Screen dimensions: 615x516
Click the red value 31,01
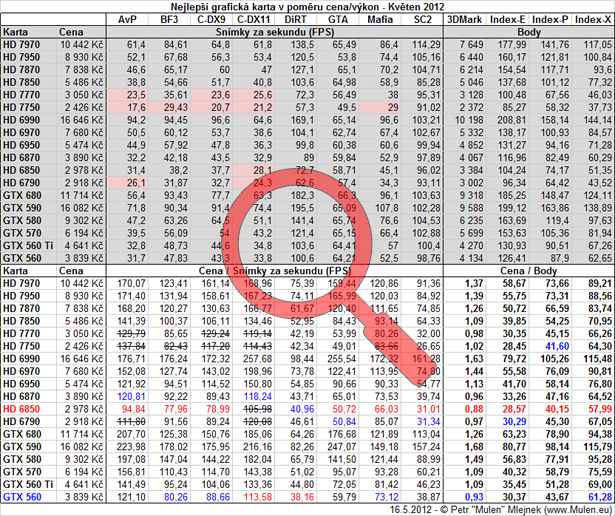point(429,409)
